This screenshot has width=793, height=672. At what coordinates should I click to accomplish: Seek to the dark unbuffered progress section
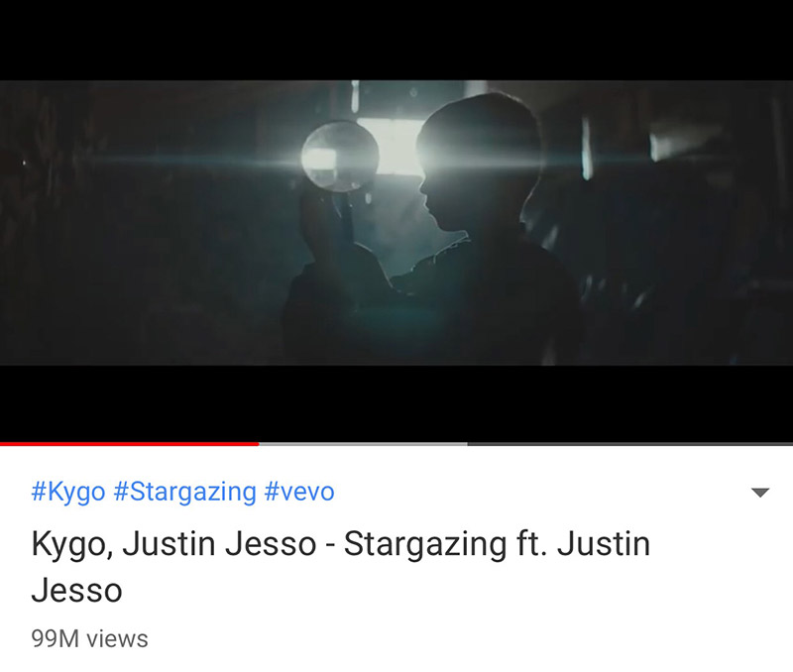[x=630, y=444]
